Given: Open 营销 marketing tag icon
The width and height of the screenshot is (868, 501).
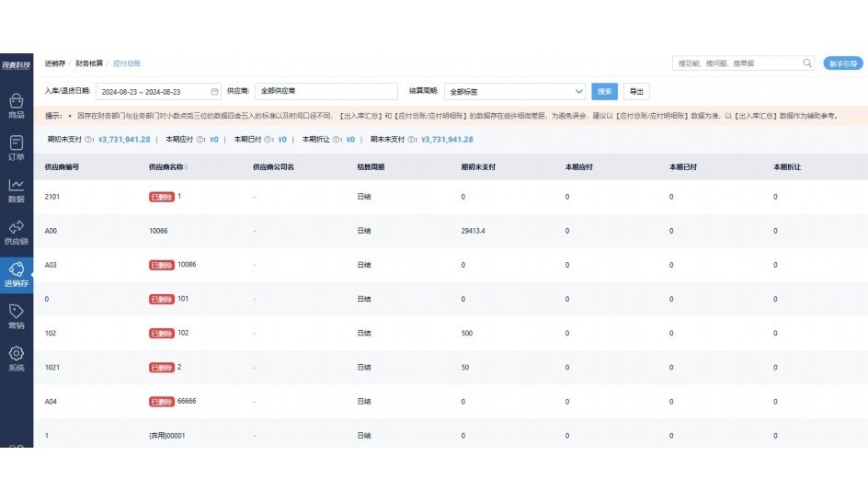Looking at the screenshot, I should [x=17, y=312].
